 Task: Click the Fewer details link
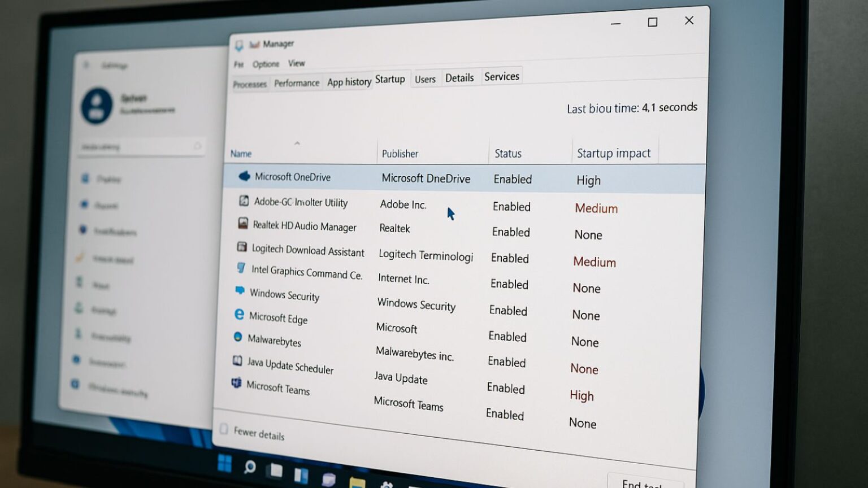(259, 434)
